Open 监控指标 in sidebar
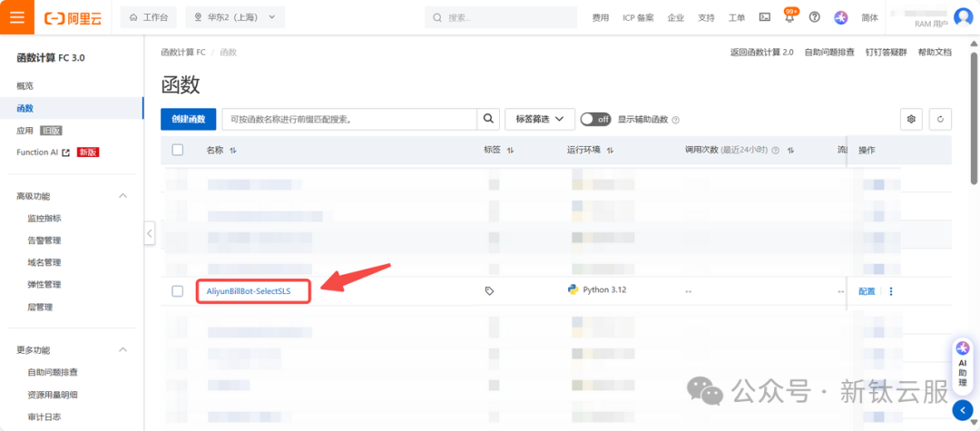This screenshot has height=431, width=980. (x=44, y=218)
